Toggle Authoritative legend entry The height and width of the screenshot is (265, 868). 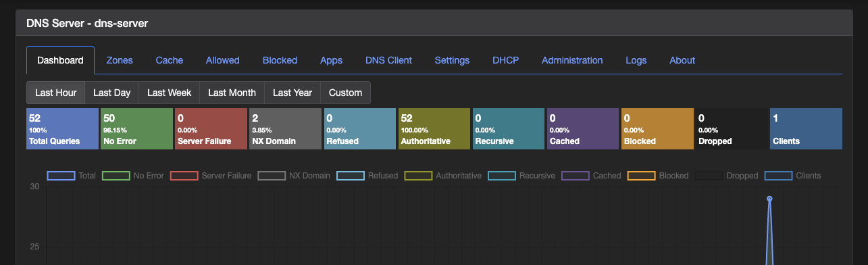pyautogui.click(x=418, y=176)
